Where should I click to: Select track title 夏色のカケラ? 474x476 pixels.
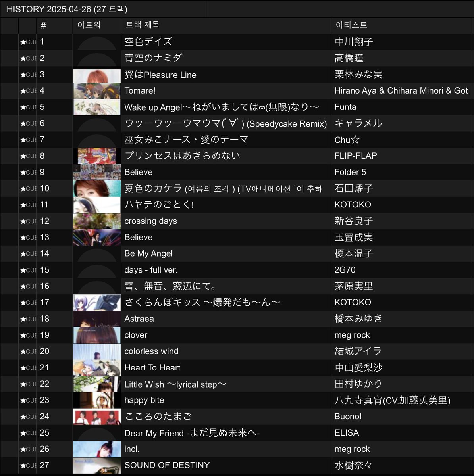pos(224,188)
